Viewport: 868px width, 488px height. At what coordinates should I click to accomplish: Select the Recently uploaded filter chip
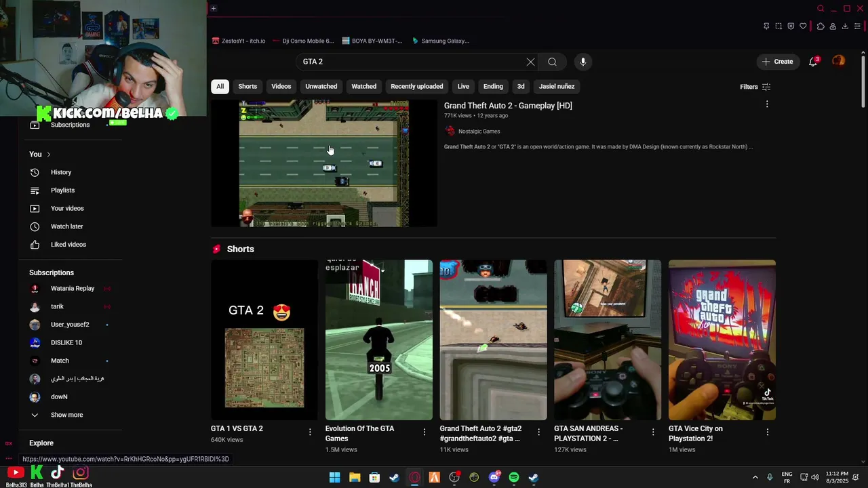coord(417,86)
